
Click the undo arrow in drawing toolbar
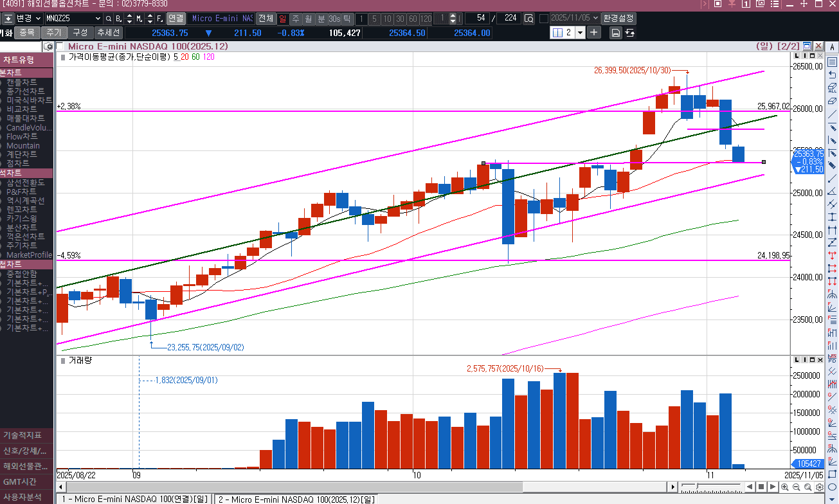(833, 75)
